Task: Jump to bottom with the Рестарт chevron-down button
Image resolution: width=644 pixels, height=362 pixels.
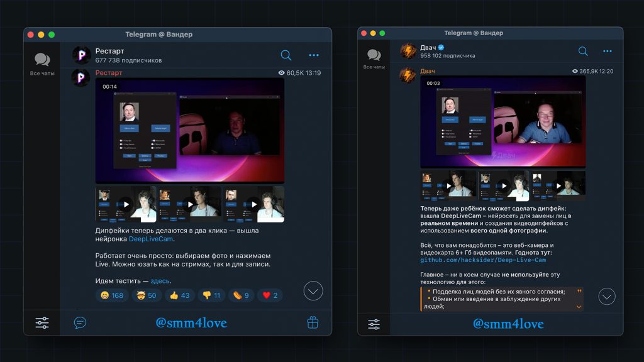Action: coord(313,290)
